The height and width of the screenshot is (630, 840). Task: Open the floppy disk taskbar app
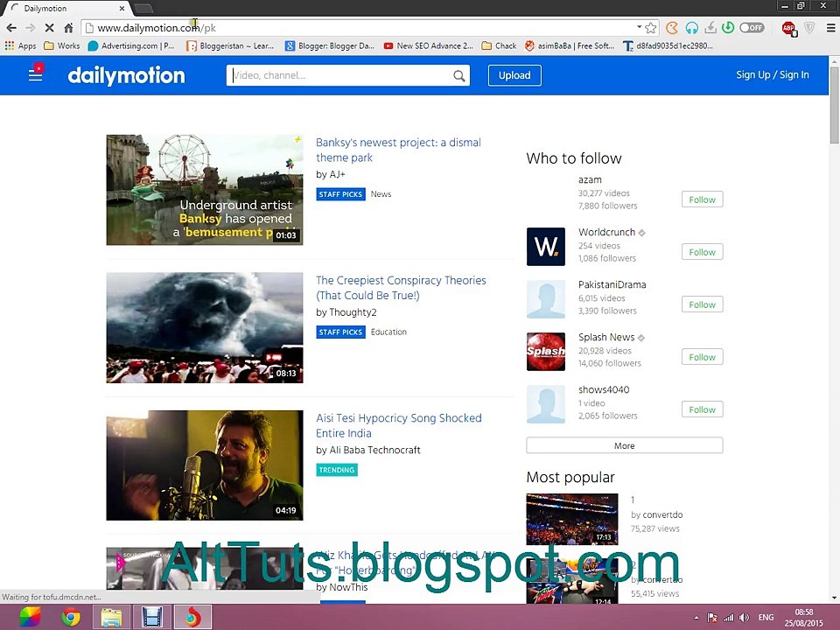(152, 618)
